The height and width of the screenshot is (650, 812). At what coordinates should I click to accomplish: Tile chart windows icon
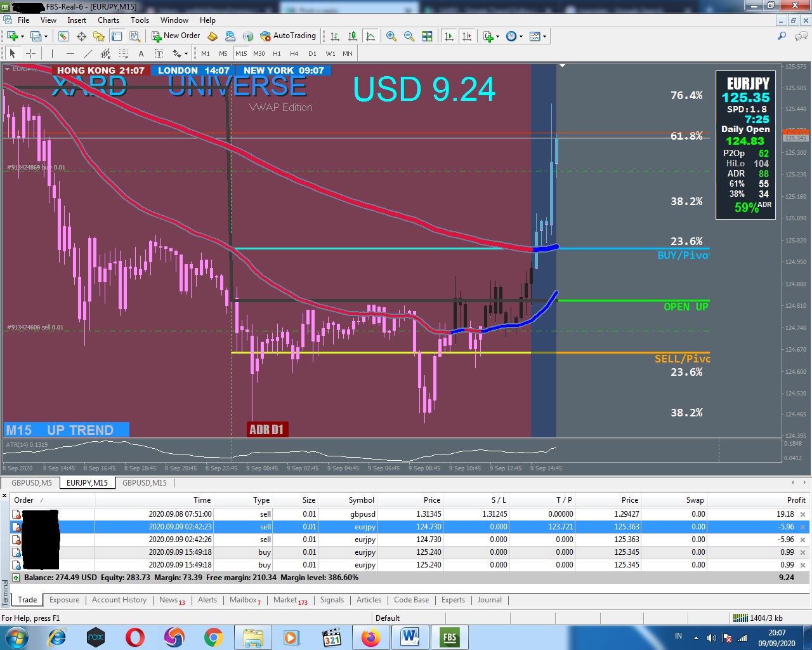click(427, 36)
